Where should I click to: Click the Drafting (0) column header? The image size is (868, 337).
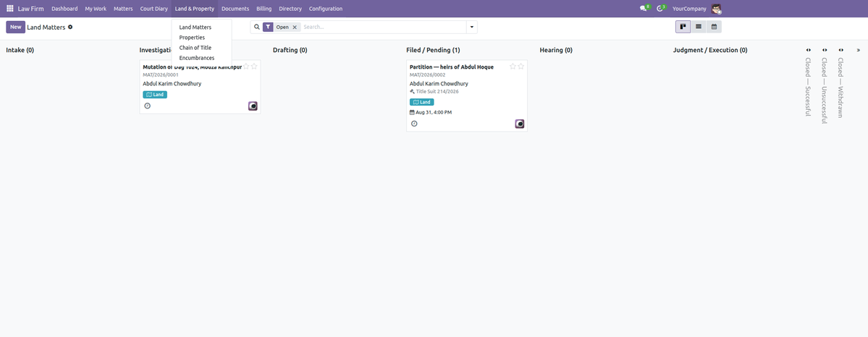[290, 51]
